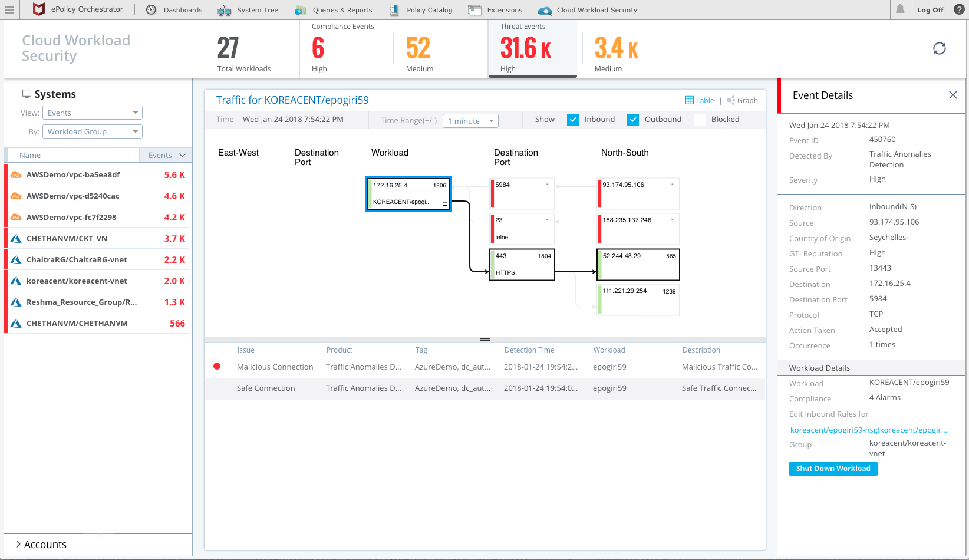Viewport: 969px width, 560px height.
Task: Open Queries & Reports via its icon
Action: pos(301,9)
